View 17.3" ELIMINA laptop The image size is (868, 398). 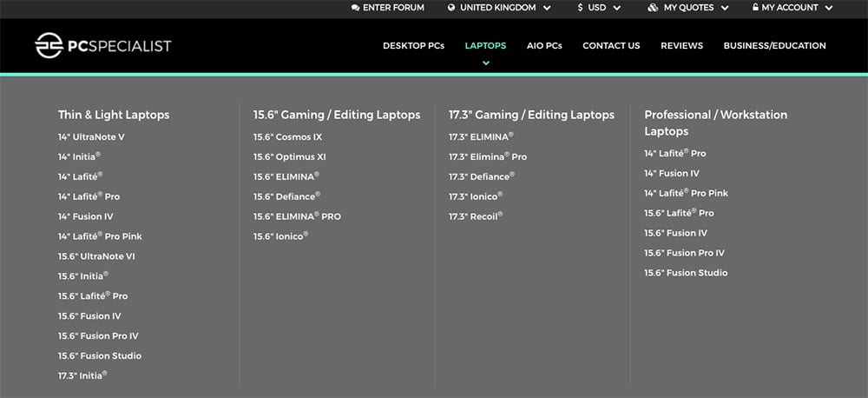(482, 137)
